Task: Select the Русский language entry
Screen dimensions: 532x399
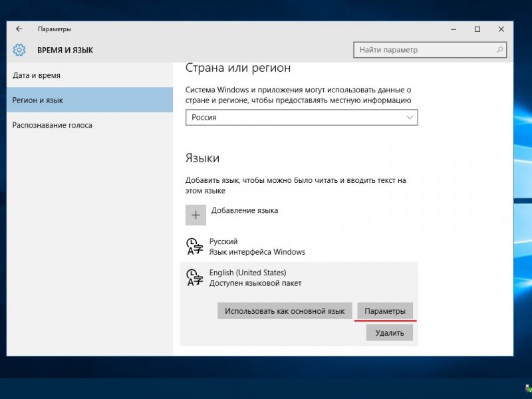Action: click(x=299, y=246)
